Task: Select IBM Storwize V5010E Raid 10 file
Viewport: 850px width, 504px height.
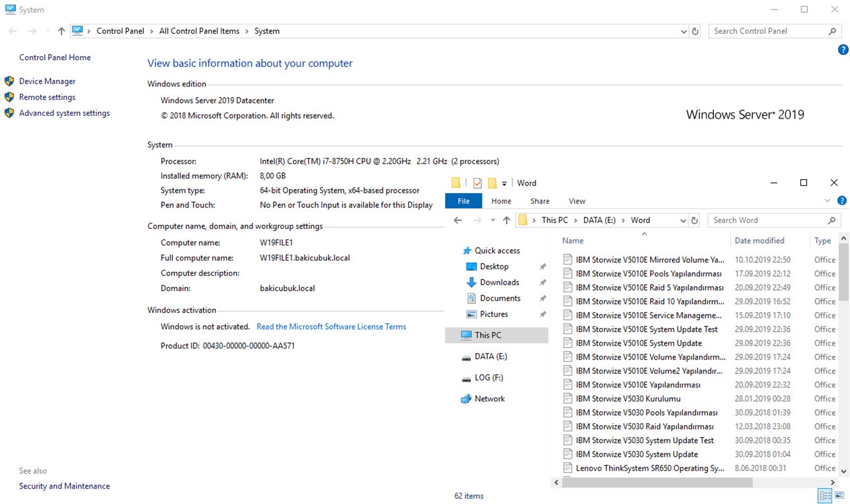Action: coord(650,301)
